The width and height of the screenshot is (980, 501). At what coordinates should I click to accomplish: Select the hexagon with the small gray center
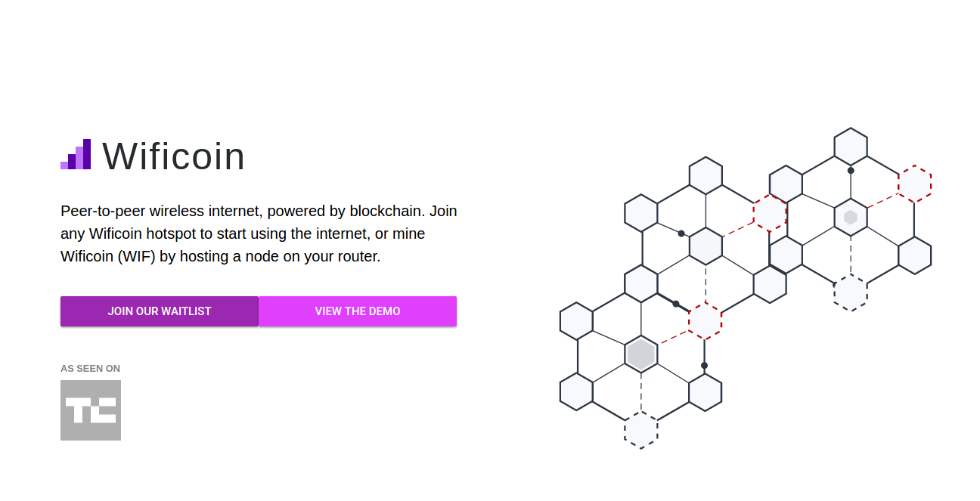851,218
